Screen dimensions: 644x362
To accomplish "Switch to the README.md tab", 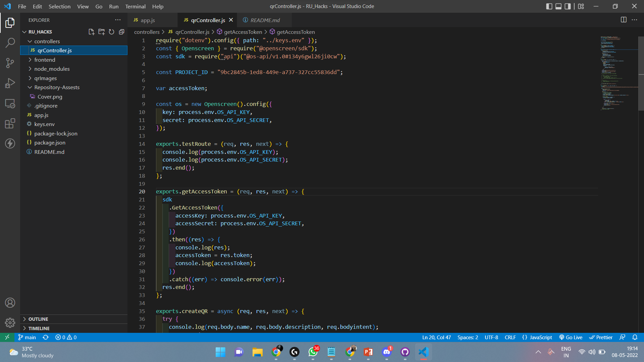I will point(265,20).
